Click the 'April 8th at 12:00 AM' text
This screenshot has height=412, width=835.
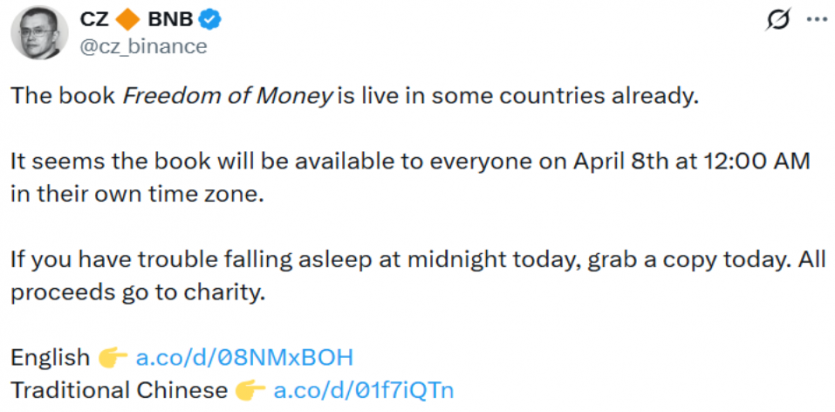tap(642, 163)
